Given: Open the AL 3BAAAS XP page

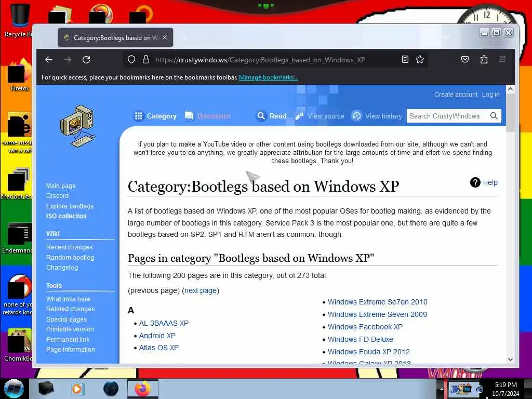Looking at the screenshot, I should pos(164,323).
